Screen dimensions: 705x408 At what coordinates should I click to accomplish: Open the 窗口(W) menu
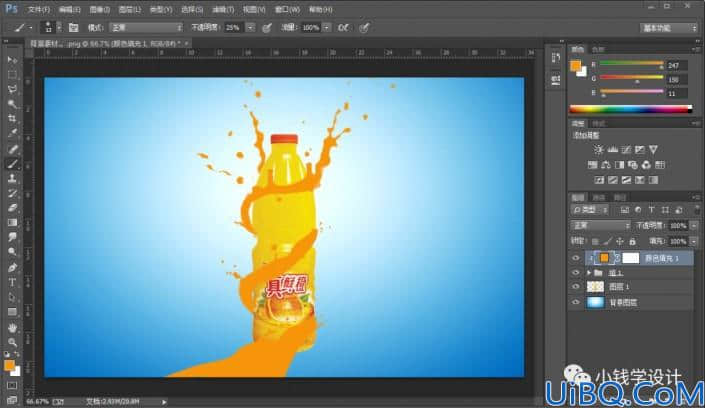[x=287, y=9]
